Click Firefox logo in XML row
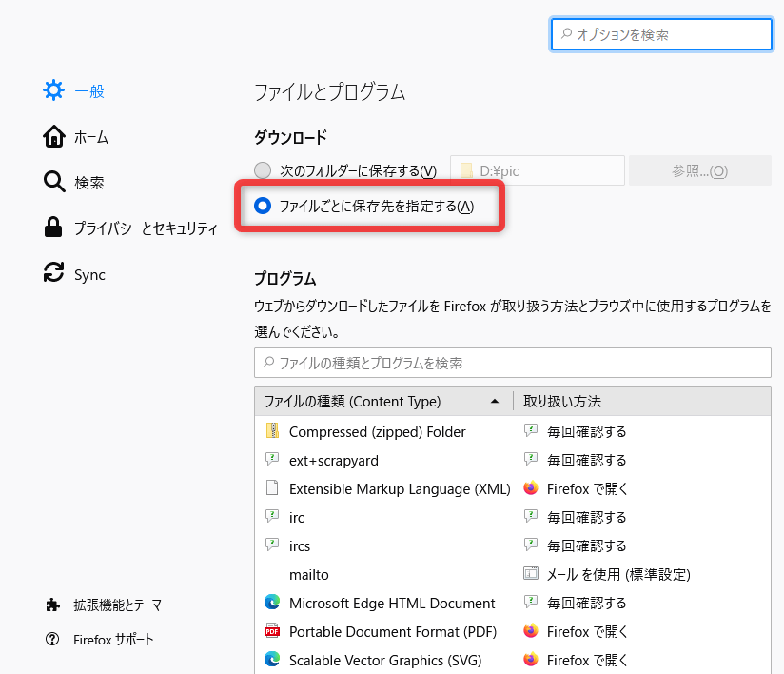The width and height of the screenshot is (784, 674). [x=531, y=487]
